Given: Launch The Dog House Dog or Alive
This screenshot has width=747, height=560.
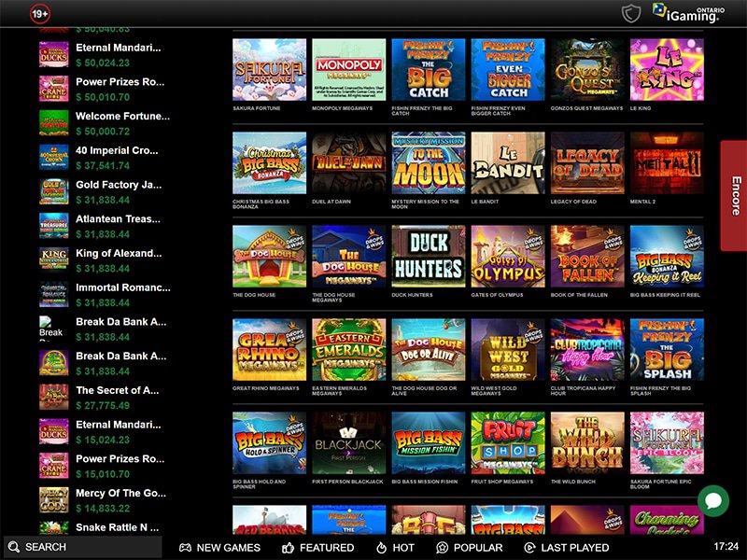Looking at the screenshot, I should pos(429,349).
